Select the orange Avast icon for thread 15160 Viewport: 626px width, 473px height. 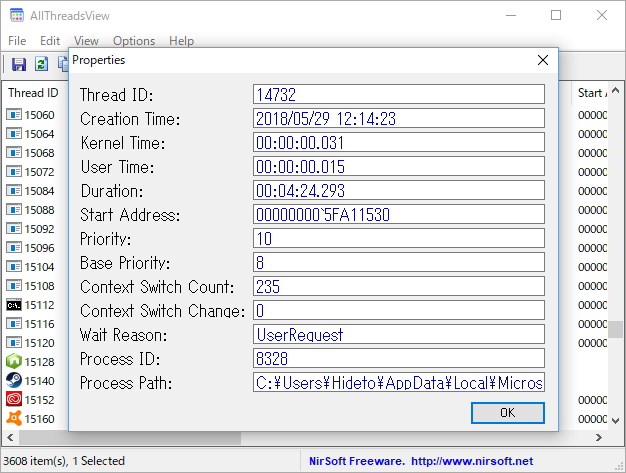coord(14,419)
